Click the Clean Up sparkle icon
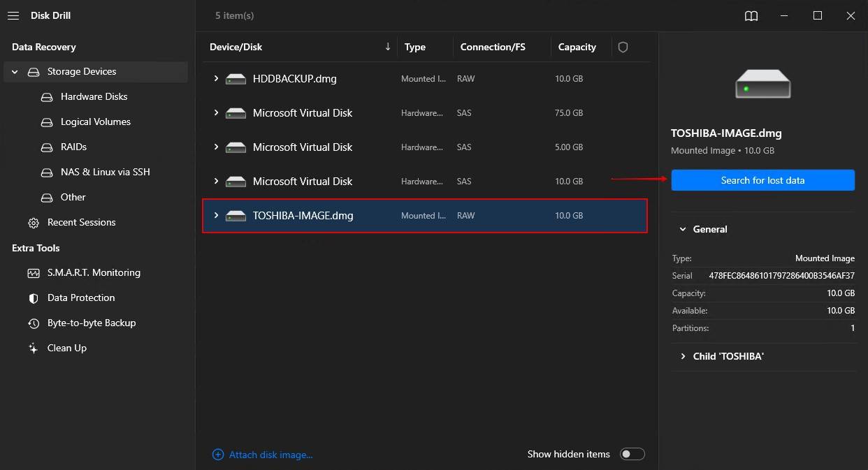The image size is (868, 470). [x=34, y=348]
